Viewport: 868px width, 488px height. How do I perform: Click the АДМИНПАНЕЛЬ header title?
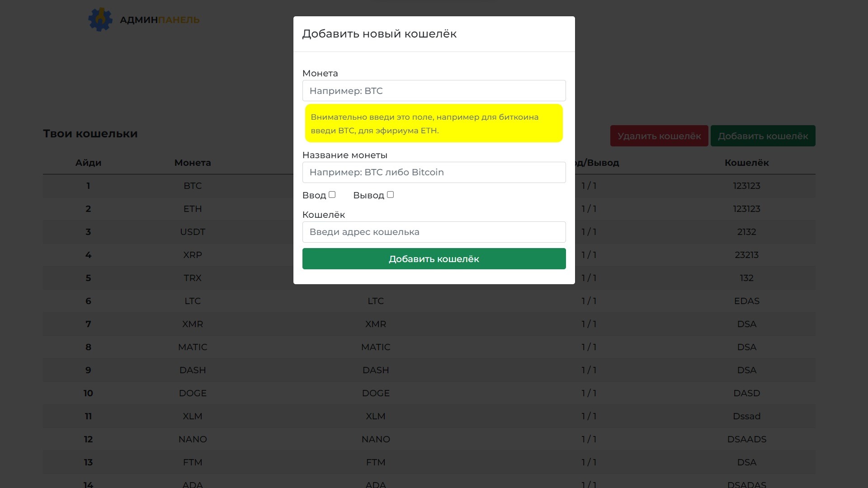[x=160, y=20]
